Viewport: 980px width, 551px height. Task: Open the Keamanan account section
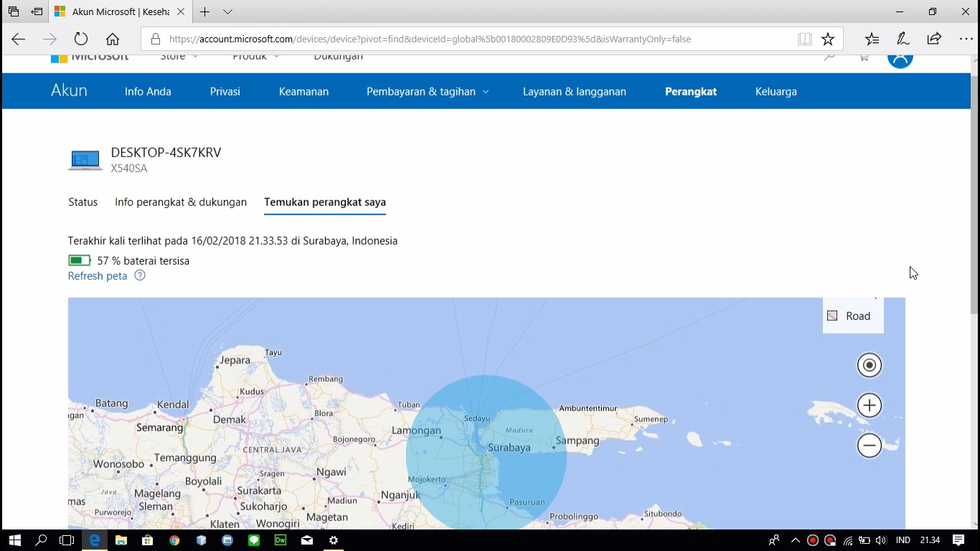point(303,91)
